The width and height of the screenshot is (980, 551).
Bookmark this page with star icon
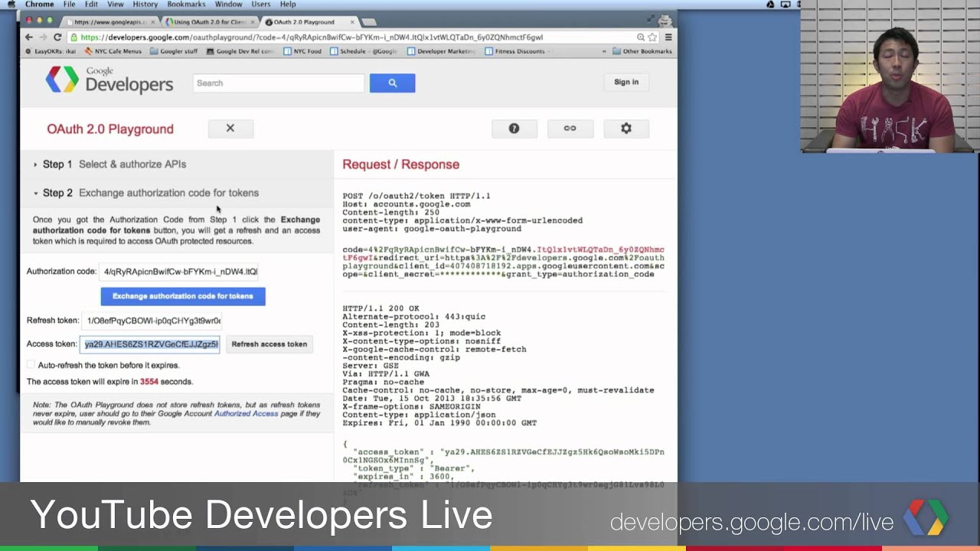652,37
